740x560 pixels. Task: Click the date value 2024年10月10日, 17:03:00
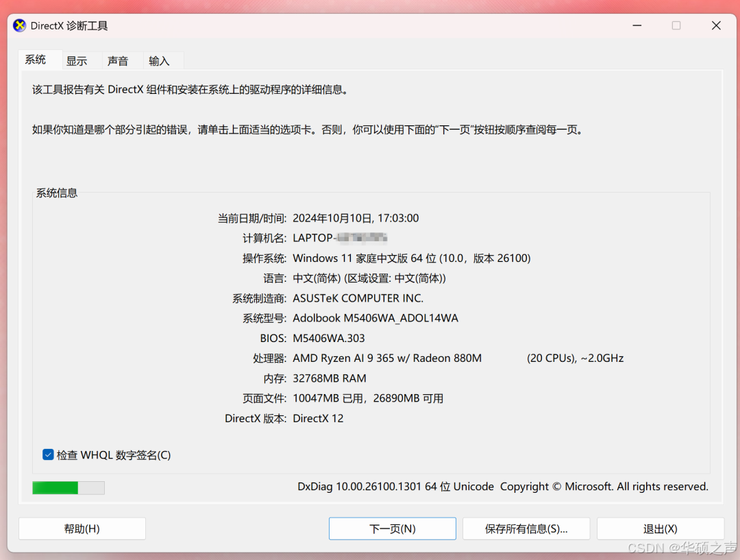coord(356,218)
